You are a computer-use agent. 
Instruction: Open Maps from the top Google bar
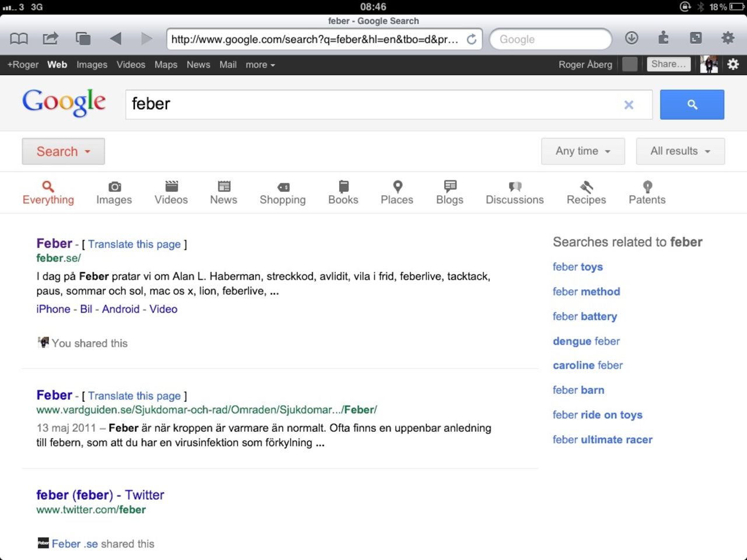(x=166, y=65)
